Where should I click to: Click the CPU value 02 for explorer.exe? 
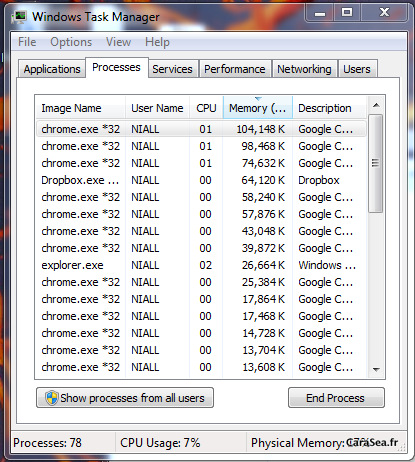tap(205, 265)
